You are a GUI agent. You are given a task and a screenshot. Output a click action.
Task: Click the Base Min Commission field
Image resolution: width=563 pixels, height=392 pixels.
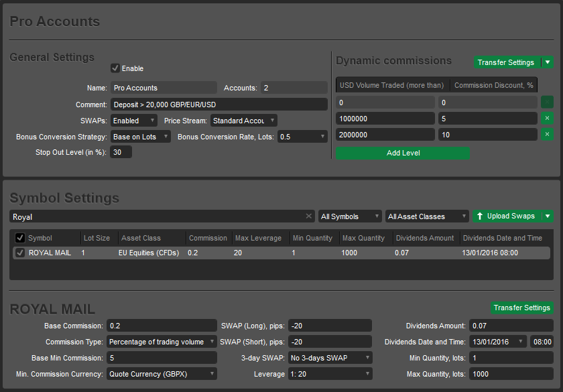[x=162, y=358]
